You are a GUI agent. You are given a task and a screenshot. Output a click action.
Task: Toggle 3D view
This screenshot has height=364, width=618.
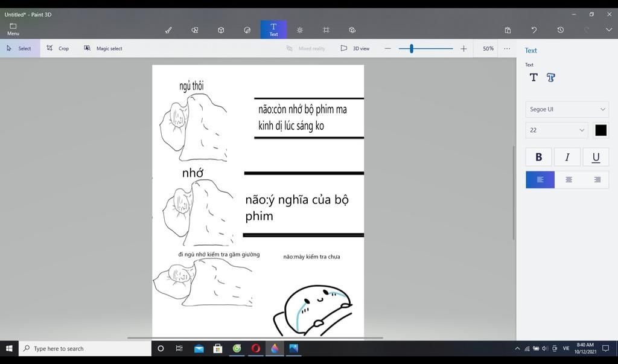pos(355,48)
